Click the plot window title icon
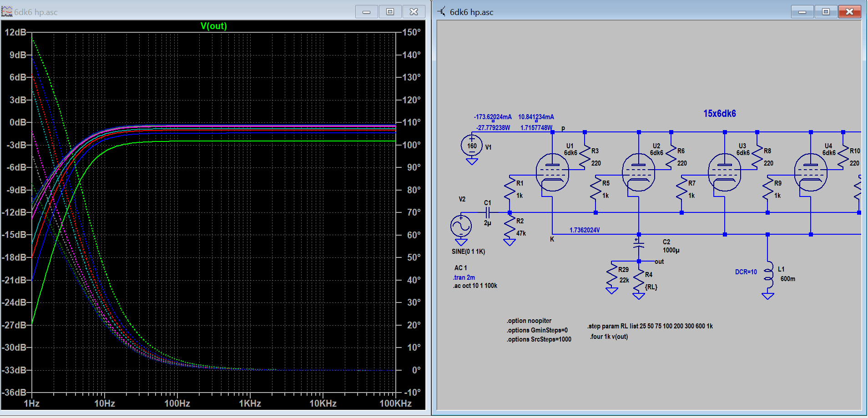Image resolution: width=868 pixels, height=418 pixels. 7,11
